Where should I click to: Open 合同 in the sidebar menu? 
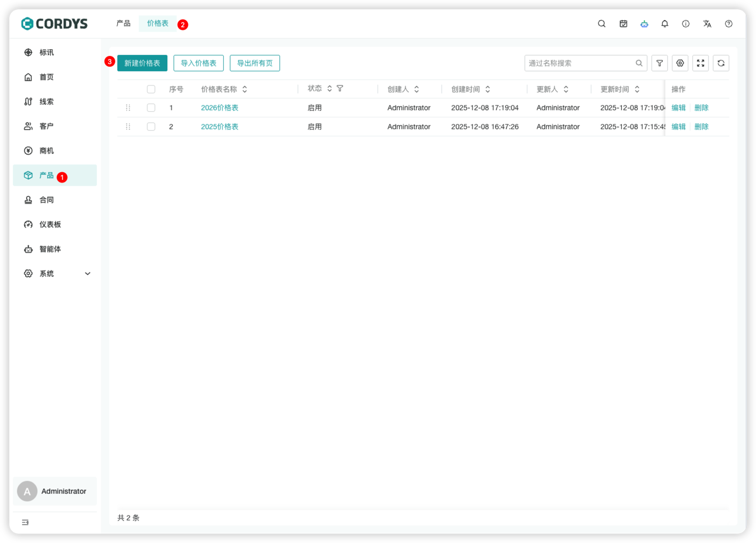point(47,200)
